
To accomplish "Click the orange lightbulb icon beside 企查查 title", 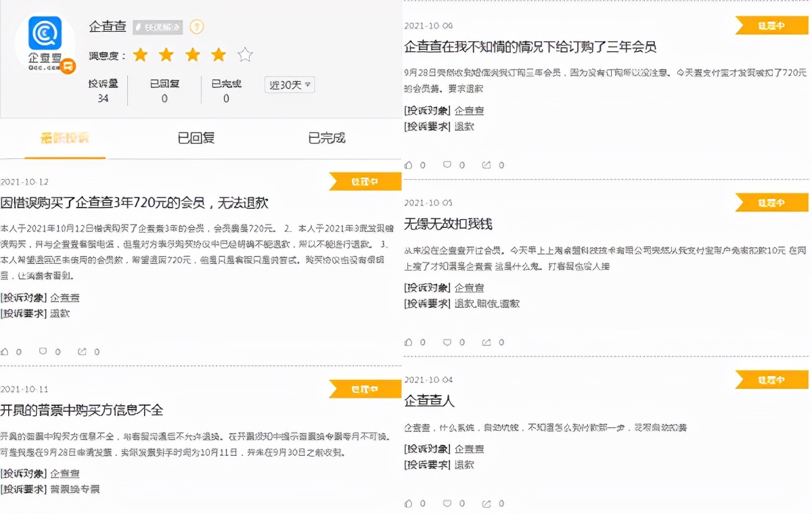I will point(196,27).
